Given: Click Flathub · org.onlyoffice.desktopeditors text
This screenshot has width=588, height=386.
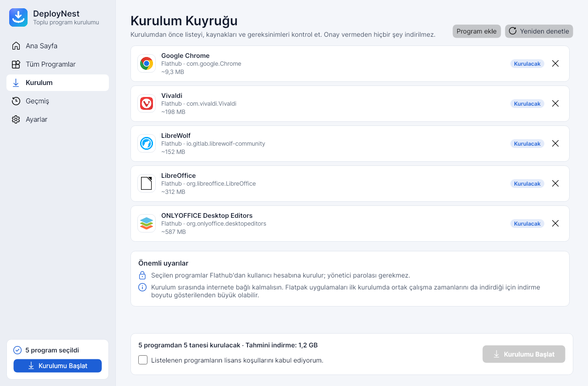Looking at the screenshot, I should click(214, 224).
